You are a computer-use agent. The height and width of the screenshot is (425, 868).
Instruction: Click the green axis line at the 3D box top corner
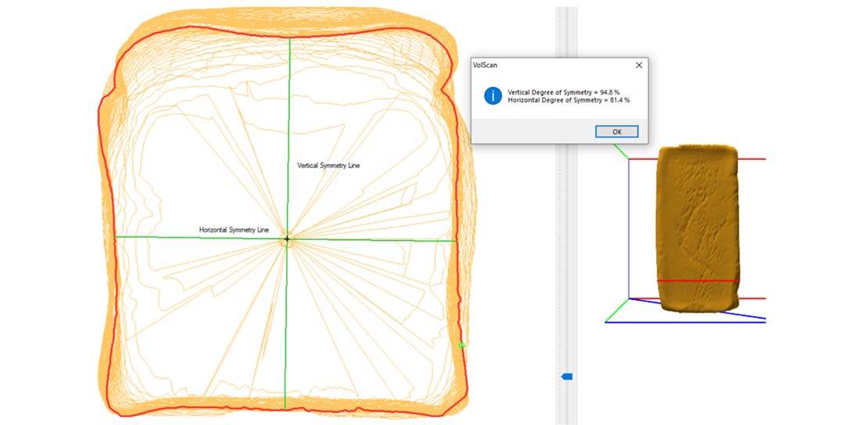tap(621, 151)
